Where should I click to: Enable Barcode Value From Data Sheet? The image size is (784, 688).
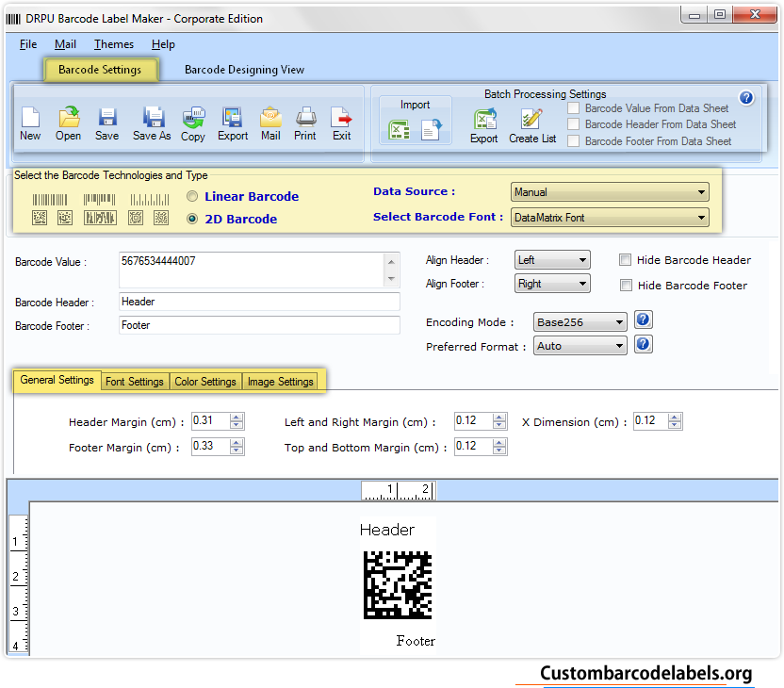574,108
